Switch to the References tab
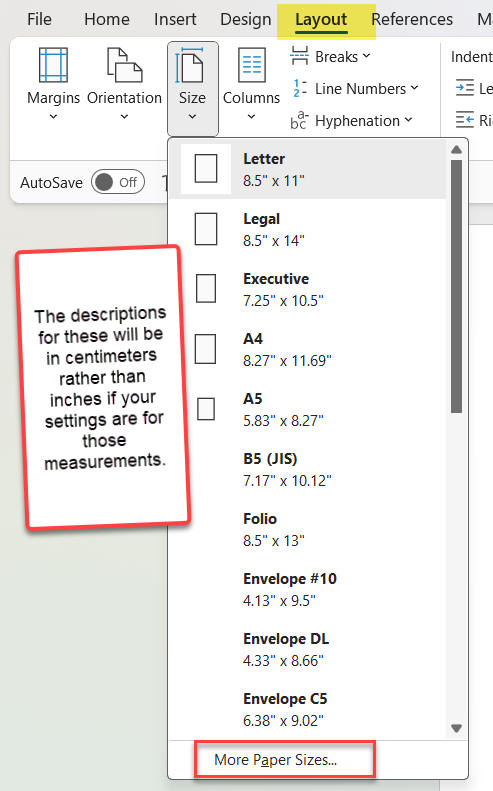Image resolution: width=493 pixels, height=791 pixels. [x=412, y=19]
